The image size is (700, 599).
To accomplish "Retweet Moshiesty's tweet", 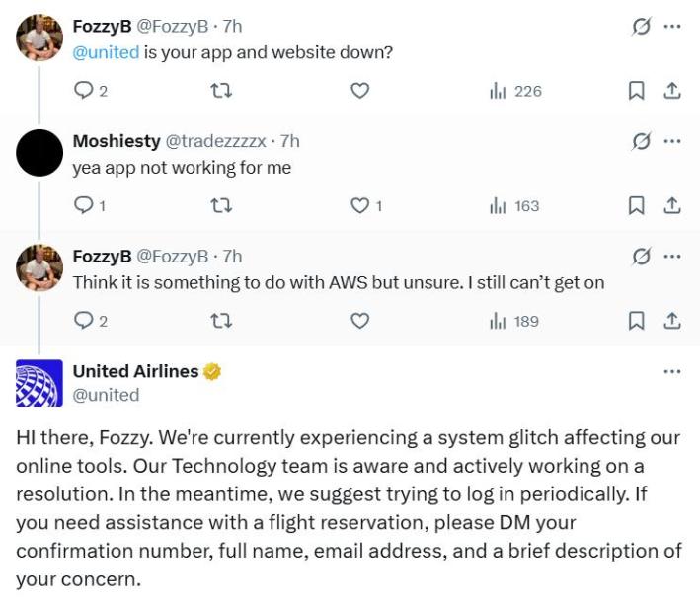I will click(221, 205).
